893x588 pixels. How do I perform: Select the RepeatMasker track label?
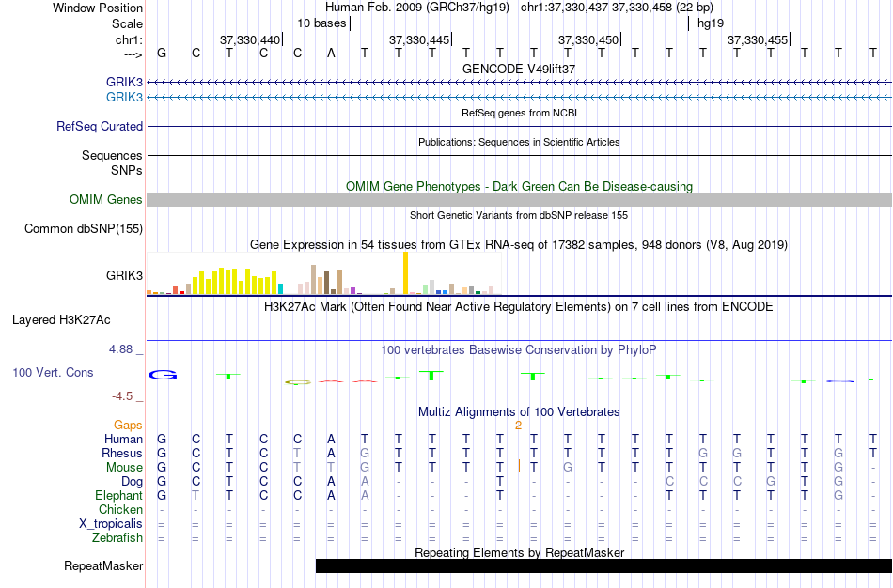(x=103, y=565)
